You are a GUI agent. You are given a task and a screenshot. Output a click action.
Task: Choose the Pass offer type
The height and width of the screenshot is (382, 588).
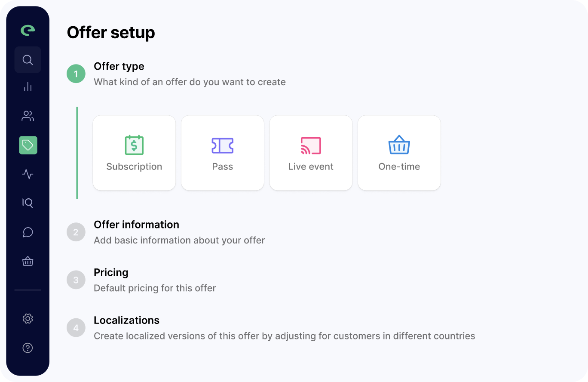[x=223, y=153]
